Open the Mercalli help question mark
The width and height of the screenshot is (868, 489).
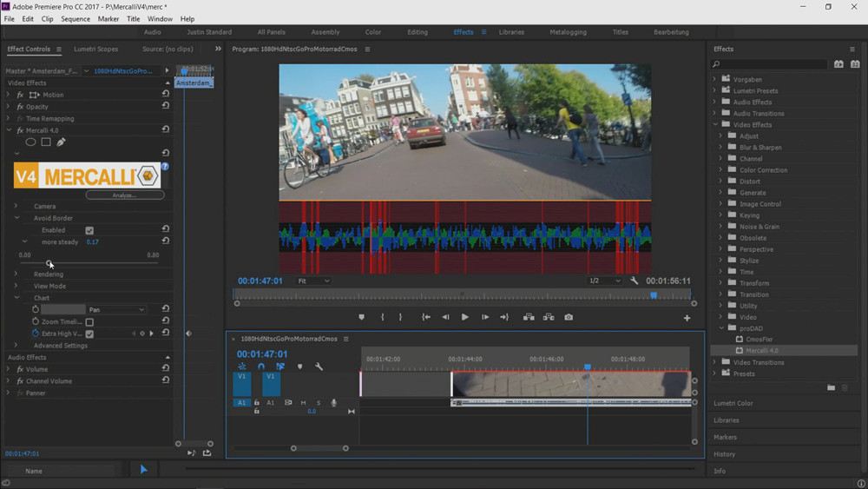point(165,166)
